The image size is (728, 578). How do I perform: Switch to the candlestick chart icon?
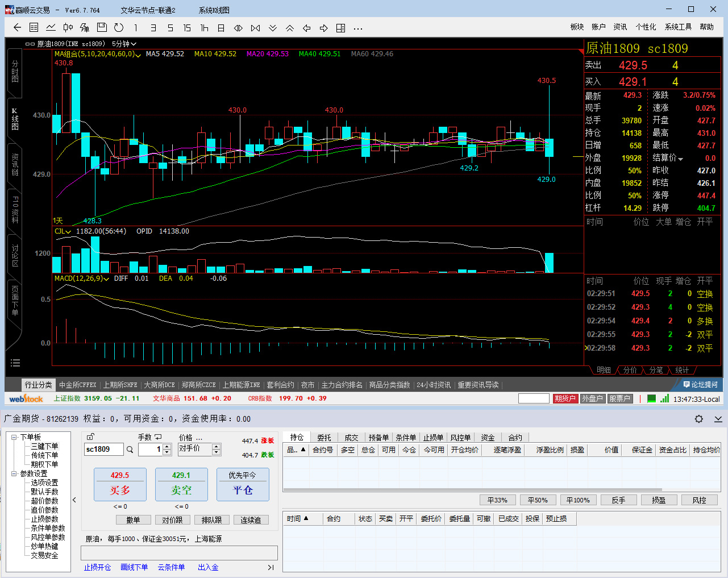(x=68, y=27)
